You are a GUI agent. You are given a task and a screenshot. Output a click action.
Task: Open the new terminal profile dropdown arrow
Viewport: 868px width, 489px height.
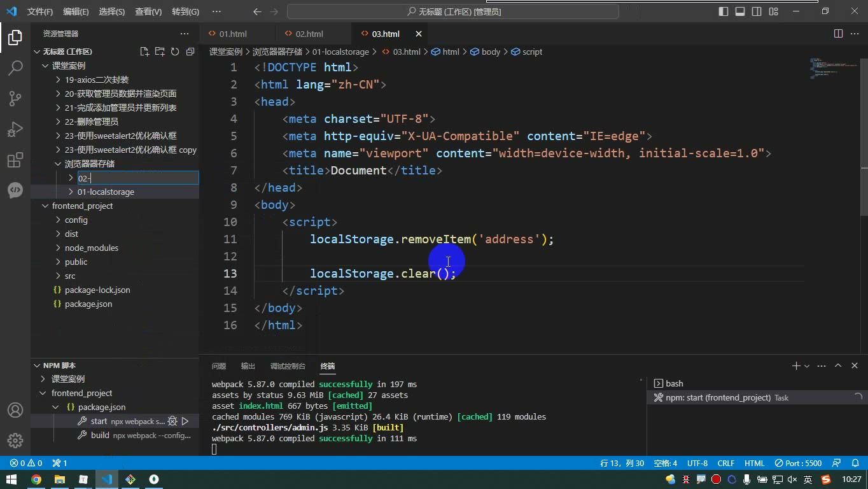(807, 366)
